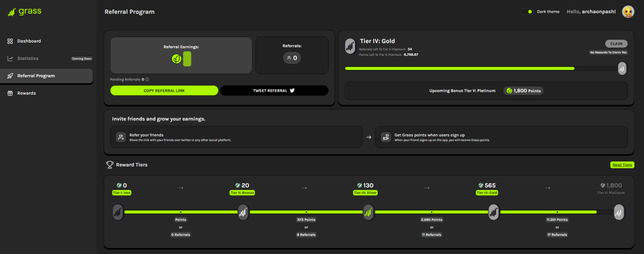Click the Tier IV Gold badge icon

350,46
